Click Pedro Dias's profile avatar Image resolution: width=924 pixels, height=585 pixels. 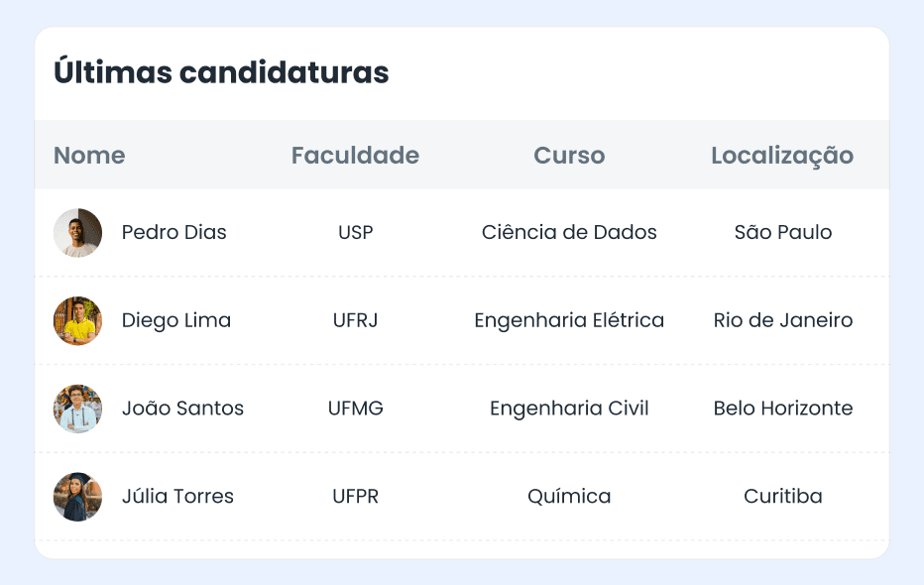[x=77, y=233]
